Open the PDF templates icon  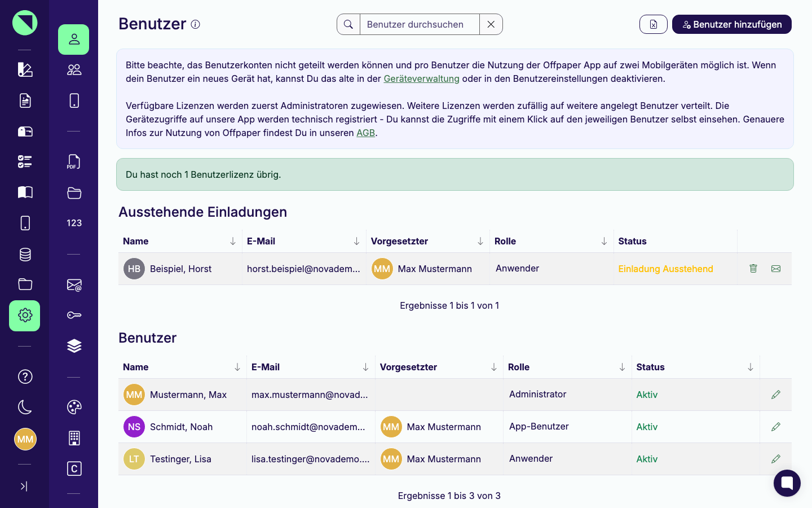tap(74, 162)
